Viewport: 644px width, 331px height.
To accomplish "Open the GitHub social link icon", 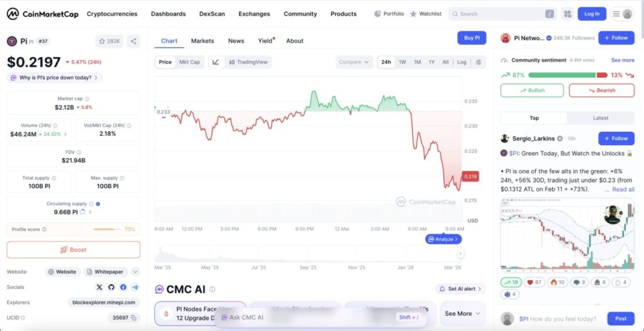I will tap(111, 287).
